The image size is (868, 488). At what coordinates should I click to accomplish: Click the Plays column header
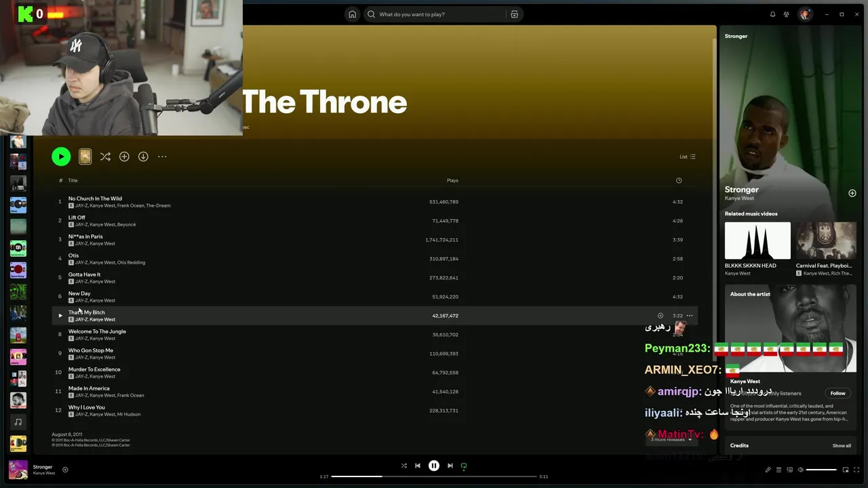pyautogui.click(x=452, y=180)
